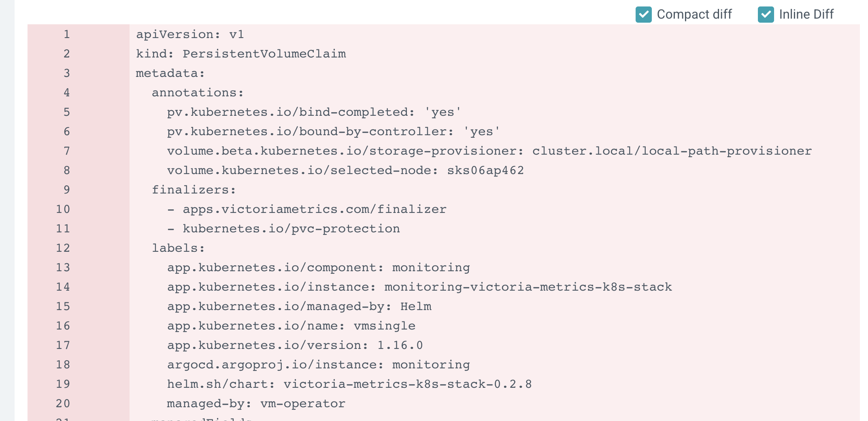Click the app.kubernetes.io/managed-by Helm label line
The width and height of the screenshot is (868, 421).
point(300,306)
